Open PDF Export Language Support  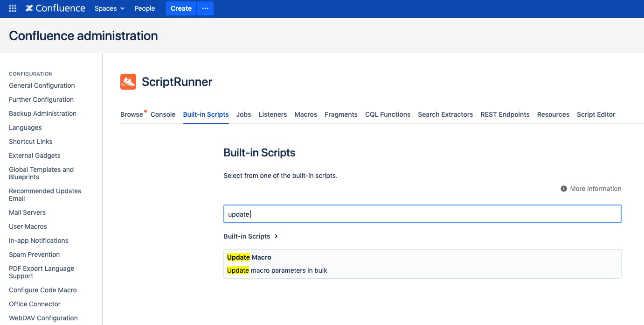(x=42, y=272)
